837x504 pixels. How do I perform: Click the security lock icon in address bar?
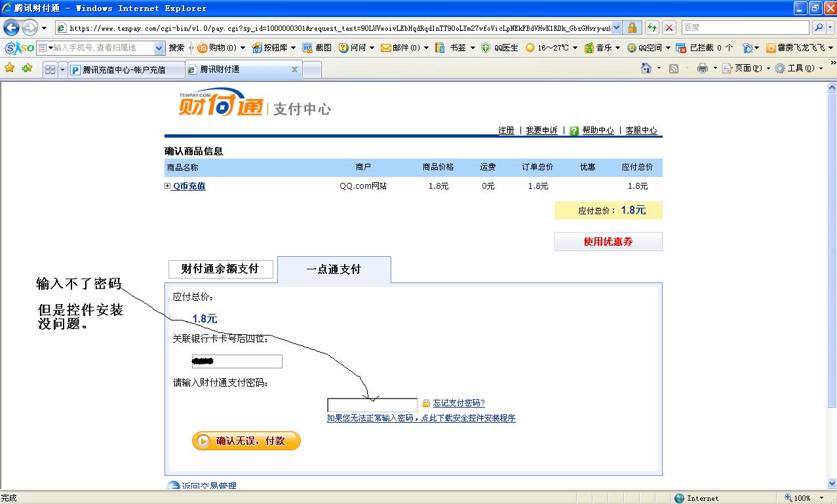click(x=632, y=28)
